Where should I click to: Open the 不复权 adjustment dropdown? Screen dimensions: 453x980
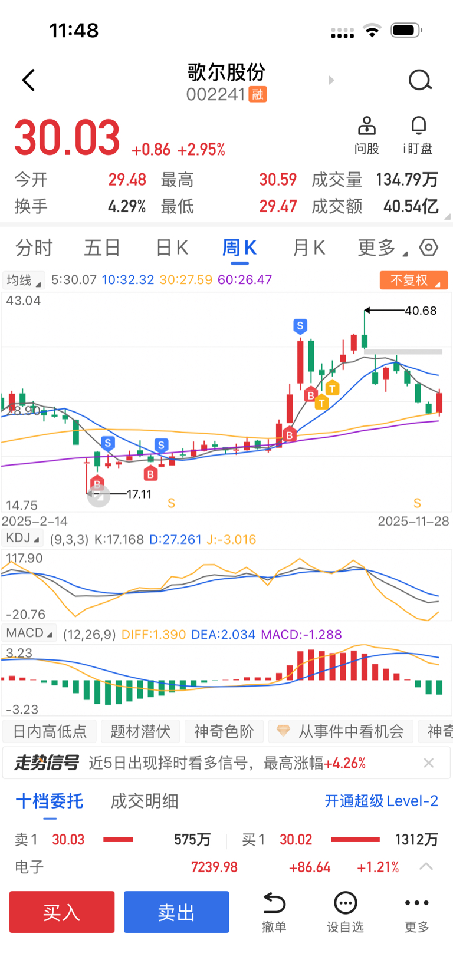(414, 280)
